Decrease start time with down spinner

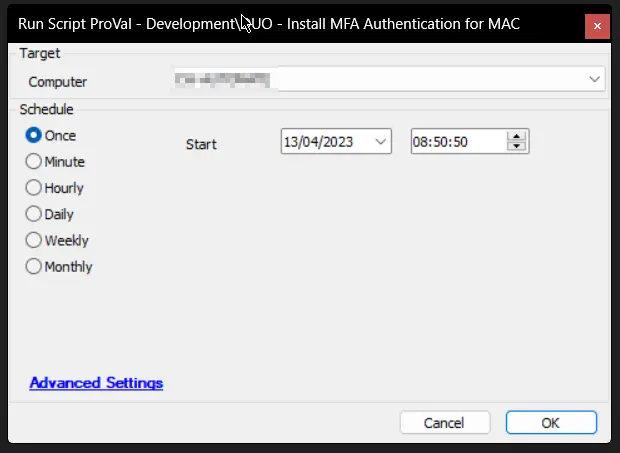(x=516, y=146)
